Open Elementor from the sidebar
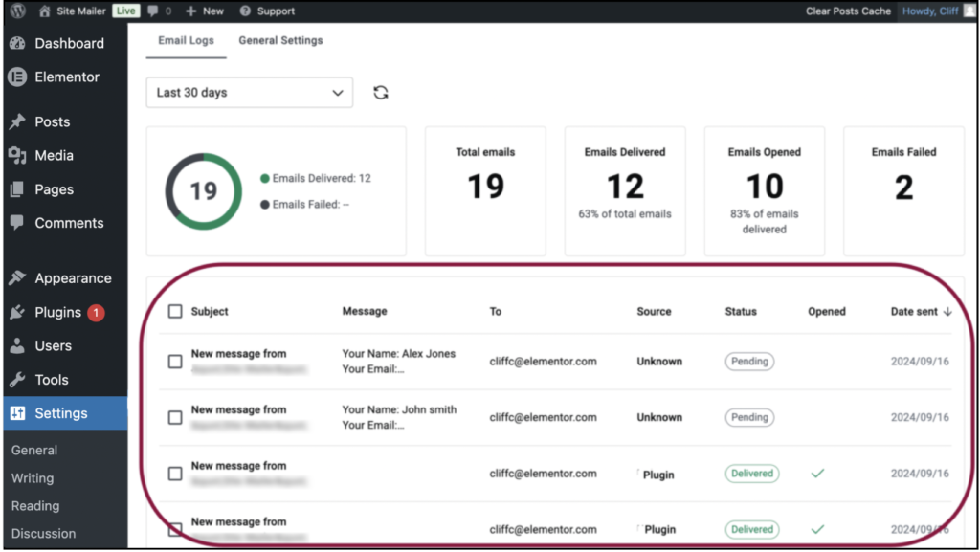Viewport: 980px width, 552px height. pos(66,77)
